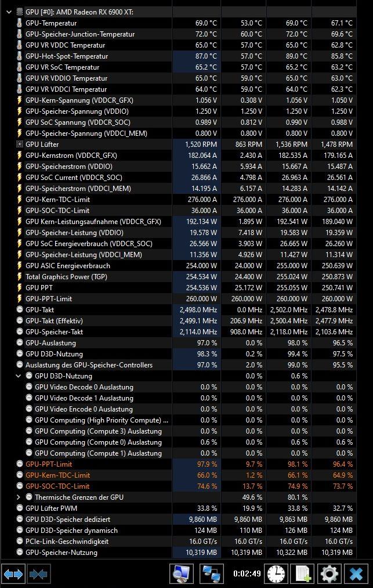Select the GPU-Kern-TDC-Limit 276 A row label
The width and height of the screenshot is (373, 588).
tap(58, 200)
